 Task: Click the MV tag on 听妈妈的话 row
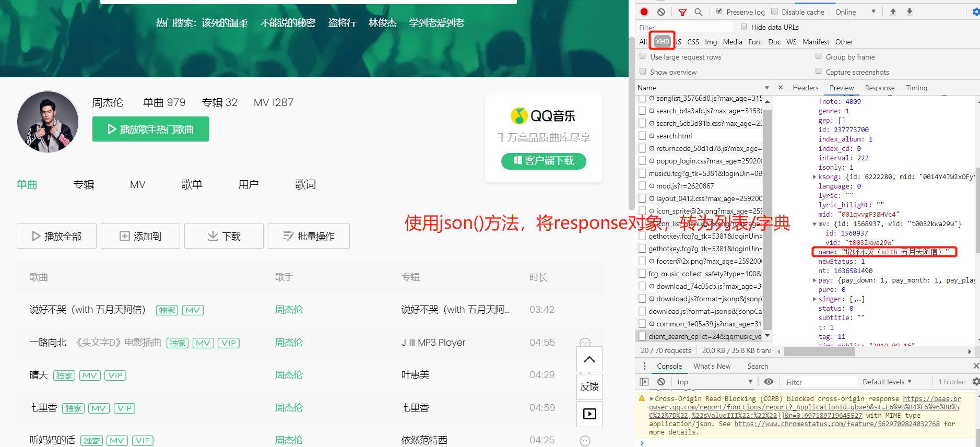117,441
